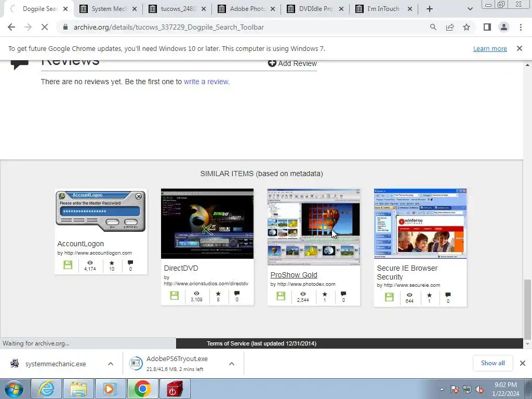This screenshot has width=532, height=399.
Task: Click Secure IE software floppy icon
Action: click(x=390, y=297)
